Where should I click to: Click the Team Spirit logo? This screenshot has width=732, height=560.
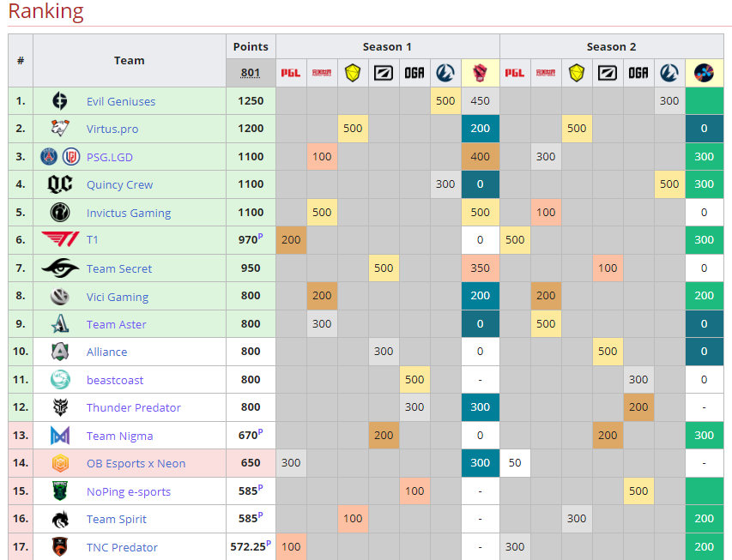pyautogui.click(x=60, y=519)
